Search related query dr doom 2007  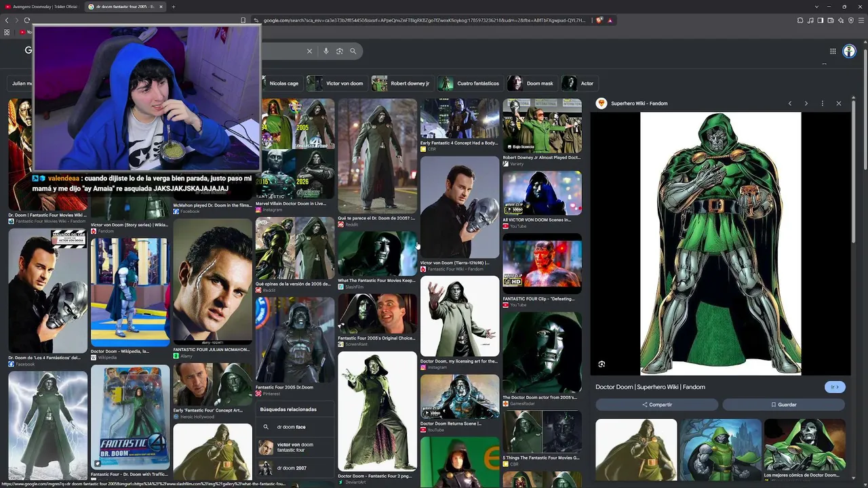pyautogui.click(x=295, y=468)
